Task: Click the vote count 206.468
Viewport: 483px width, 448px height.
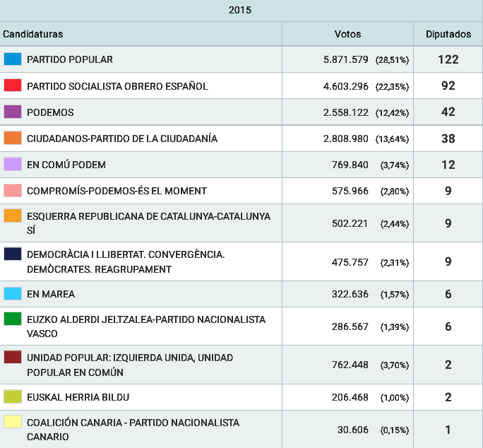Action: pyautogui.click(x=350, y=397)
